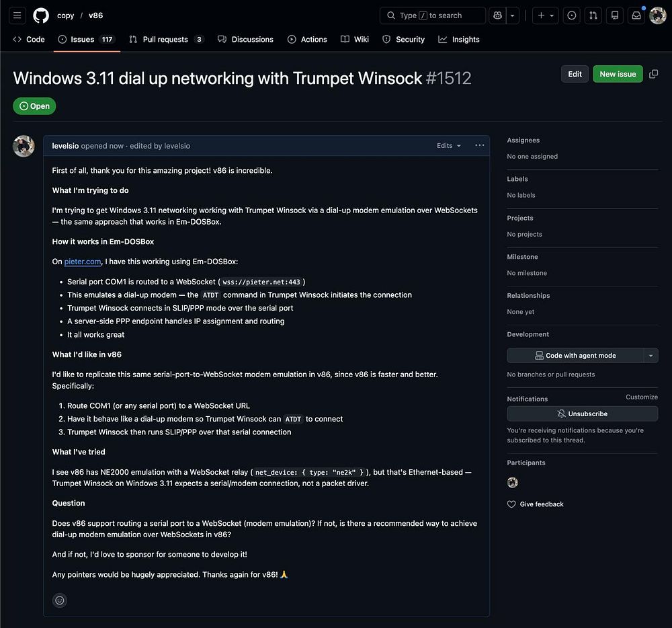
Task: Click the green New issue button
Action: coord(618,74)
